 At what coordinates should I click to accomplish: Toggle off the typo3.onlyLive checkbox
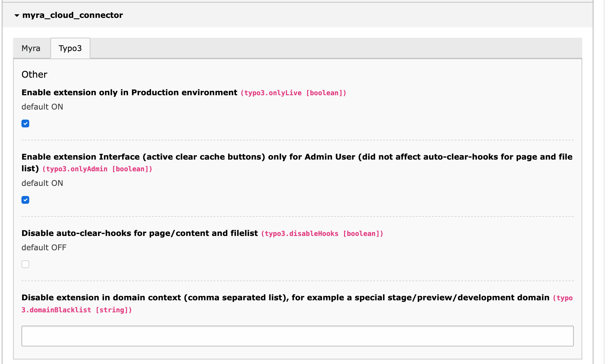[x=25, y=123]
